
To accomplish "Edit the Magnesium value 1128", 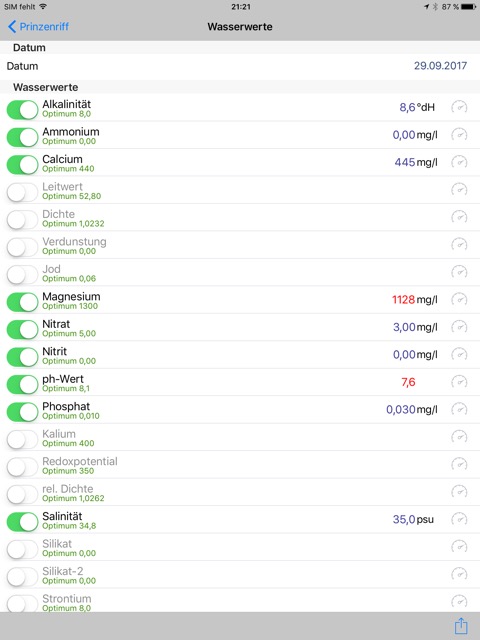I will point(403,300).
